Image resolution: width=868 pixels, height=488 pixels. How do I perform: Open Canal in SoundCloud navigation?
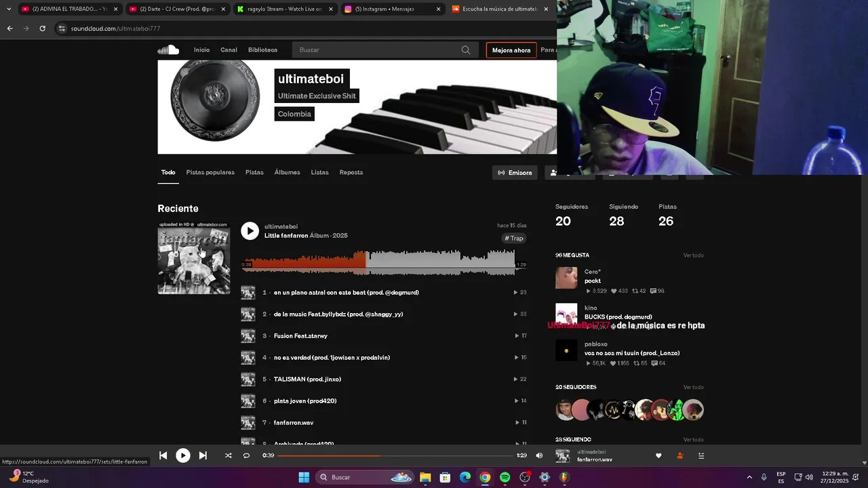[229, 50]
